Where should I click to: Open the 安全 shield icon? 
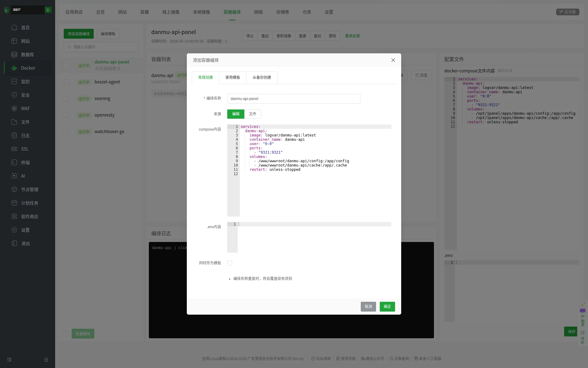(14, 95)
